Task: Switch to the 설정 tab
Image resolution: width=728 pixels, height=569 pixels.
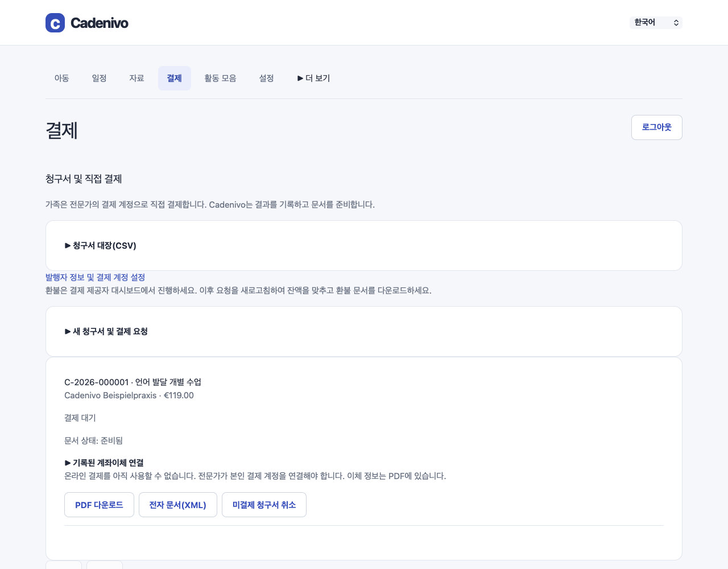Action: click(x=266, y=78)
